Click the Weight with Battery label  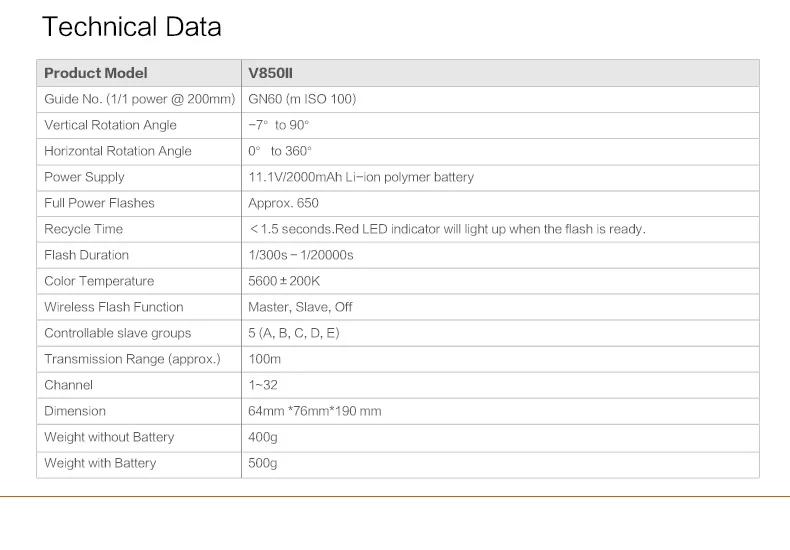point(100,463)
